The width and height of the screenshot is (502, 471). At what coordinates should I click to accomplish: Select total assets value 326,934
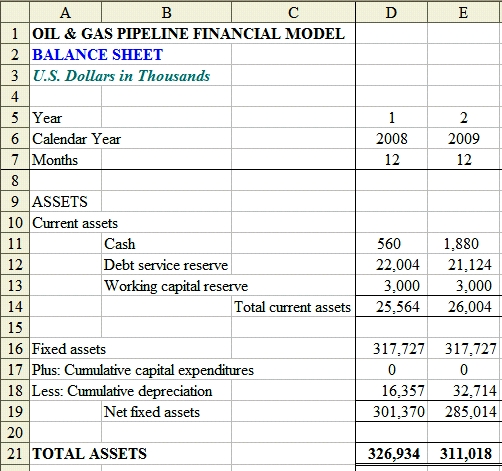pos(392,454)
